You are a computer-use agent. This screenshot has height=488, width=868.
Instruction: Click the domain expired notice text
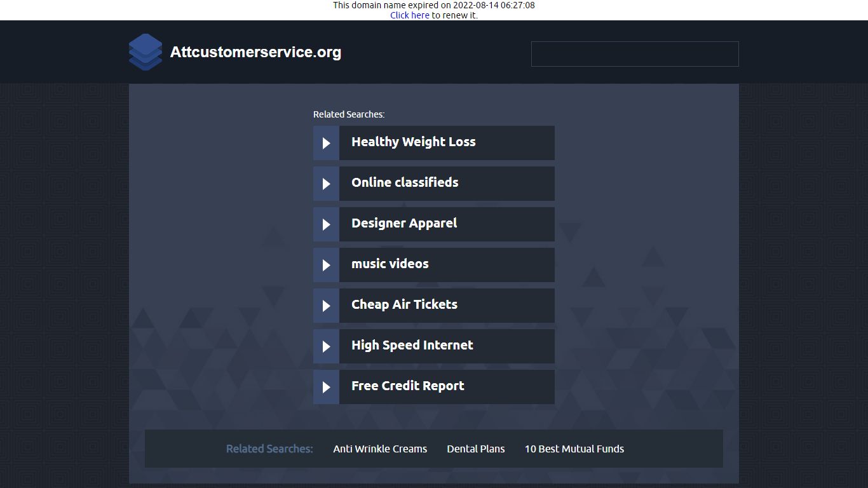click(x=434, y=5)
